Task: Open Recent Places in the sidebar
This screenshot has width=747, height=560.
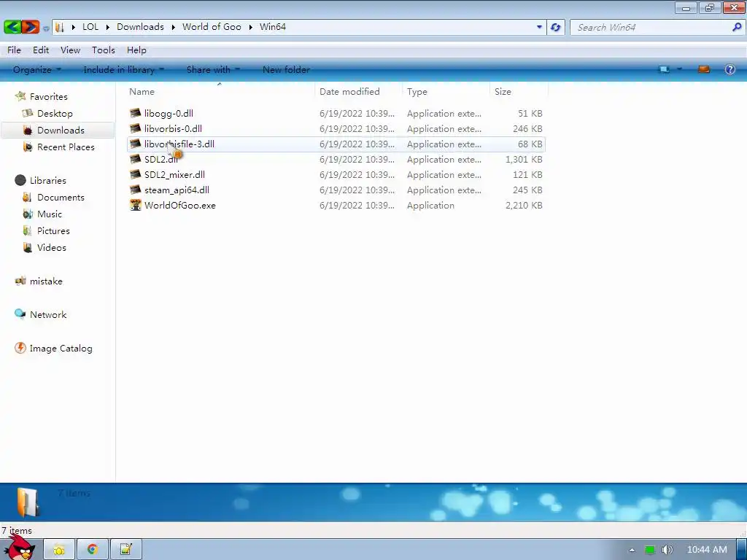Action: tap(66, 147)
